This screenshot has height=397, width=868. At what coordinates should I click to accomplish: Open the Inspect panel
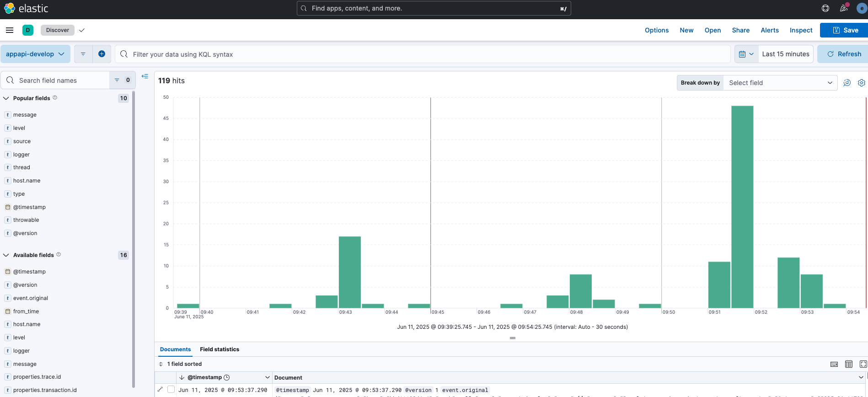point(801,30)
